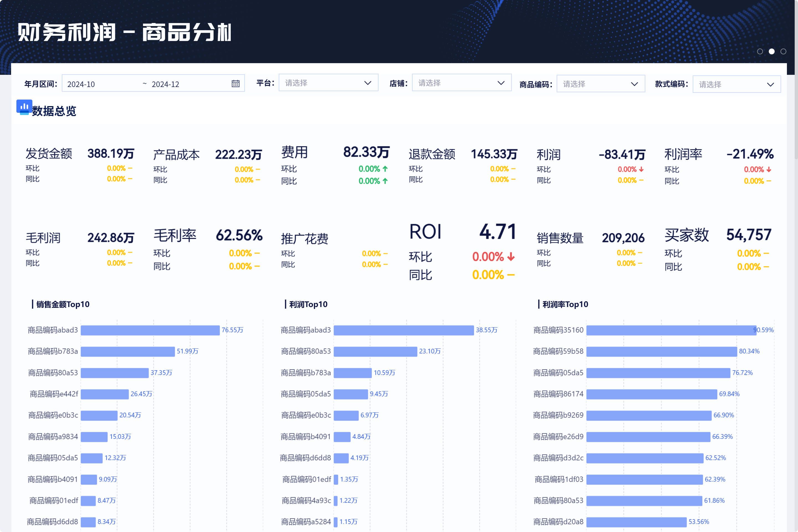This screenshot has width=798, height=532.
Task: Click the 销售数量 value 209,206
Action: 623,238
